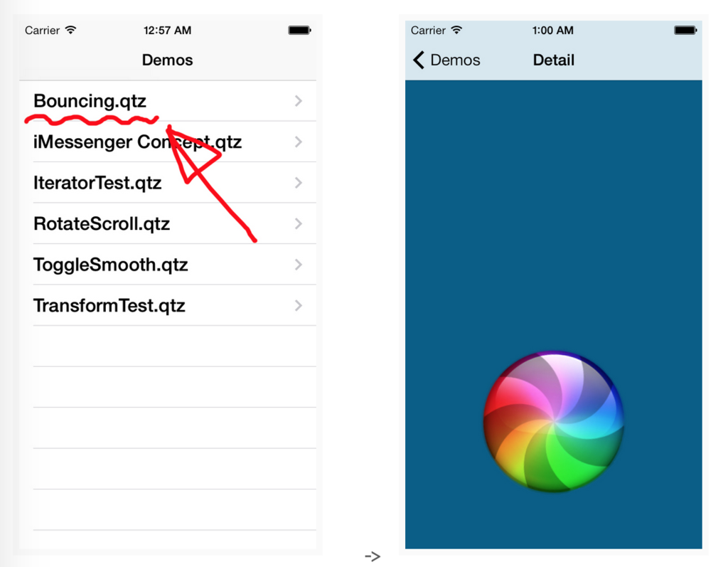Click the disclosure arrow for IteratorTest.qtz
This screenshot has height=567, width=728.
299,183
